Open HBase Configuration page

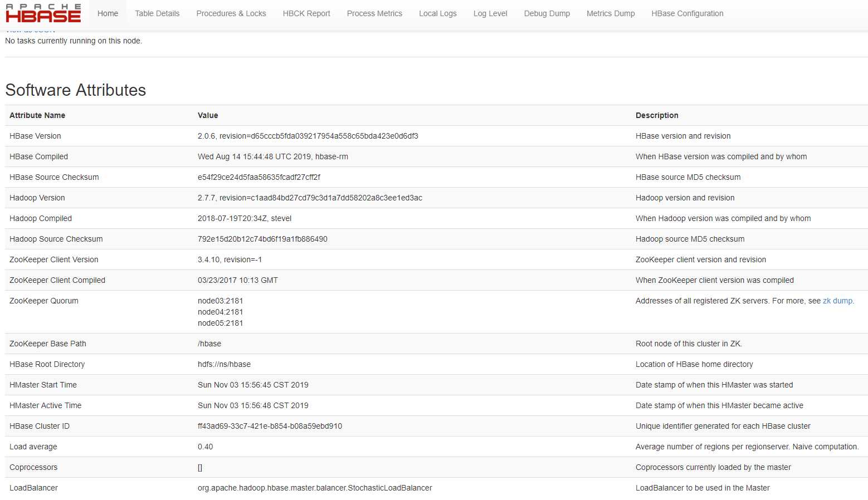[x=687, y=13]
